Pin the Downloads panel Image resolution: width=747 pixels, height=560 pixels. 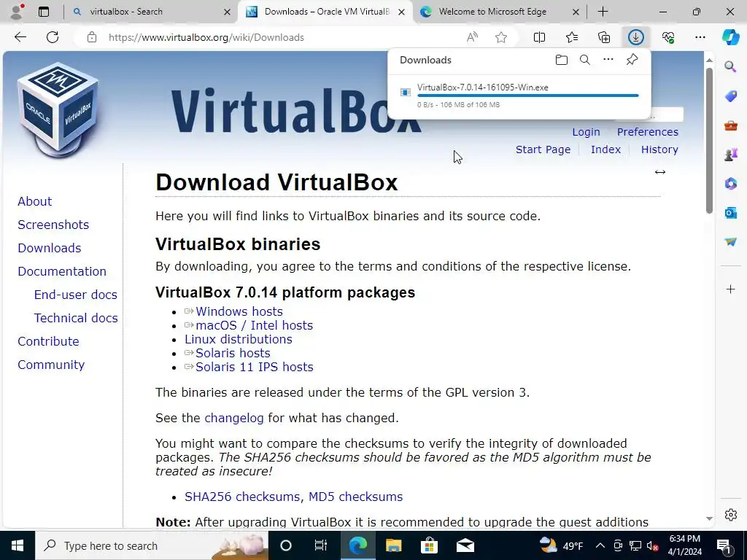(x=632, y=60)
